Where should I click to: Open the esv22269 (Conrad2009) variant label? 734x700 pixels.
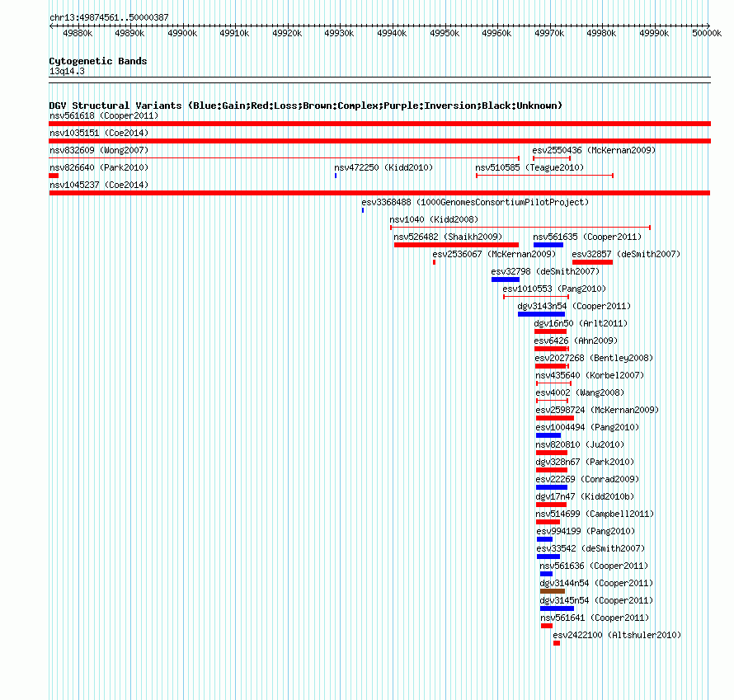[587, 479]
